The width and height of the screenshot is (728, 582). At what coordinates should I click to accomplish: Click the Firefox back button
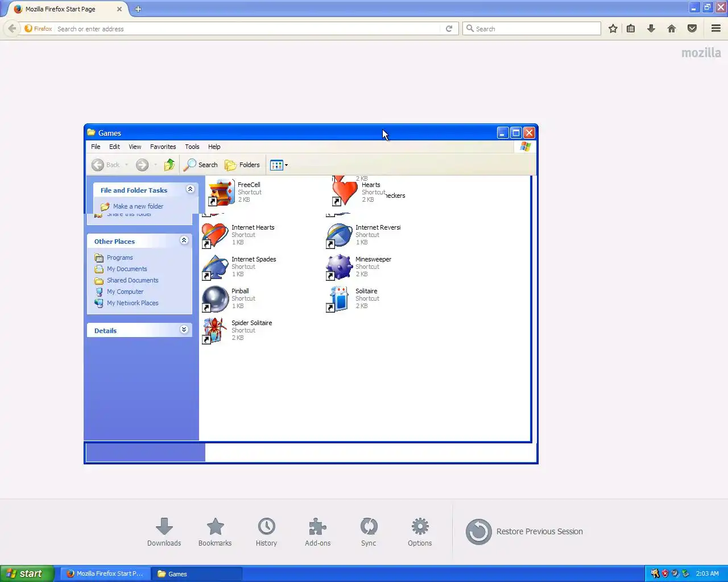coord(12,28)
